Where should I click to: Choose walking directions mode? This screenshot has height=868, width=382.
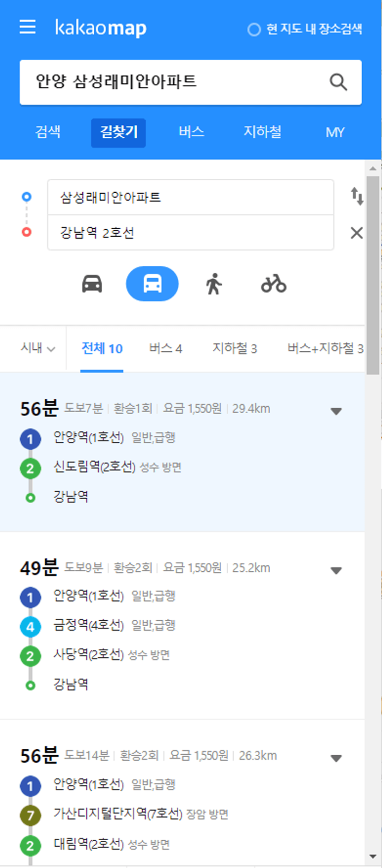[214, 284]
